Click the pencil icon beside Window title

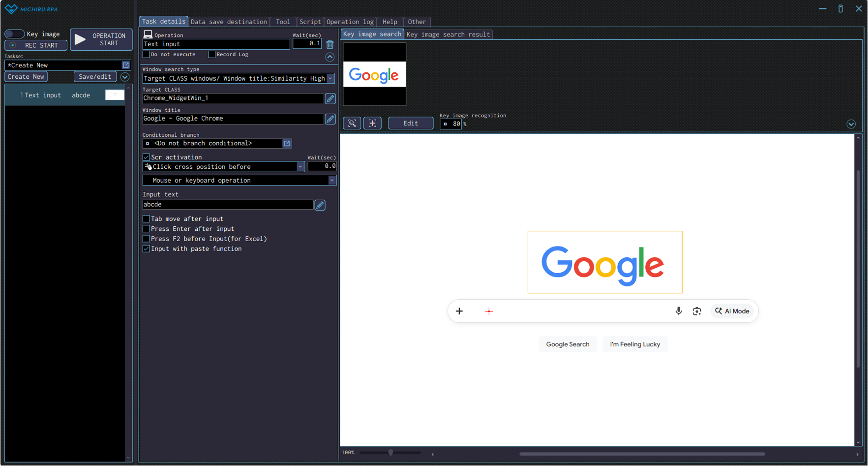point(330,119)
